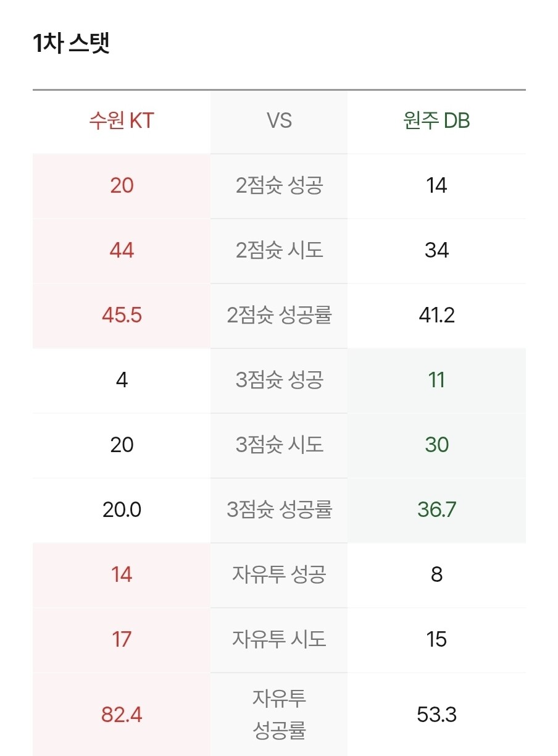The width and height of the screenshot is (558, 756).
Task: Click KT's 45.5 two-point percentage
Action: click(x=122, y=315)
